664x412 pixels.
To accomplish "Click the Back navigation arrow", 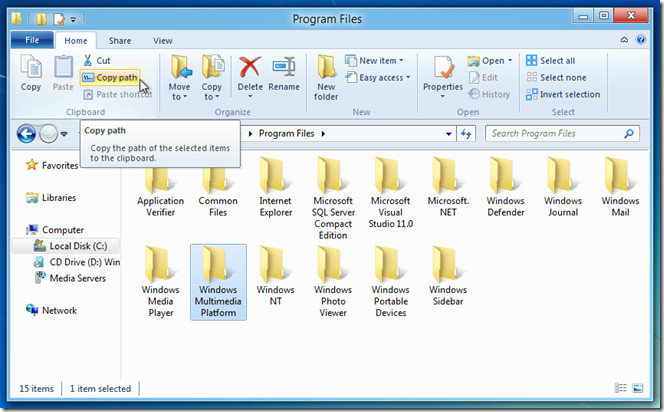I will (x=27, y=133).
